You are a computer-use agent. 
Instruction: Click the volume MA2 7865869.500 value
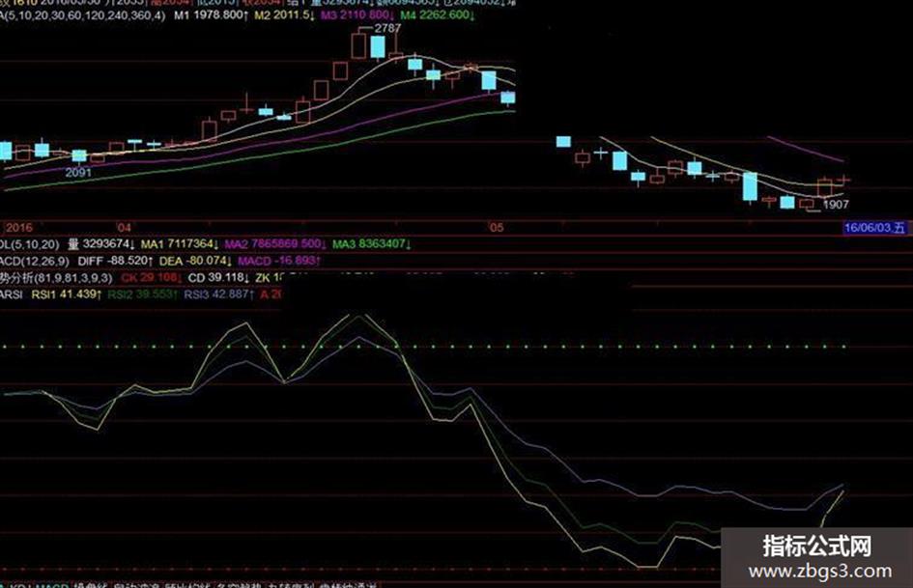[x=275, y=244]
